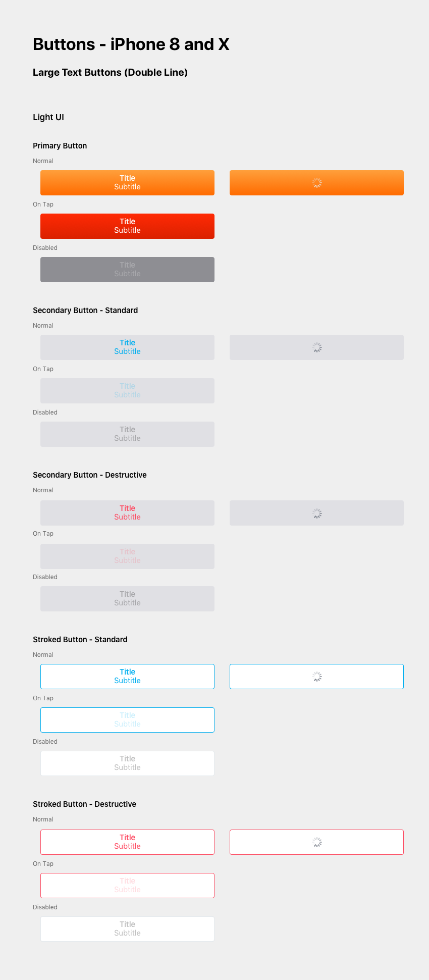Click the Stroked Destructive On Tap faded pink button
Screen dimensions: 429x980
pyautogui.click(x=127, y=886)
